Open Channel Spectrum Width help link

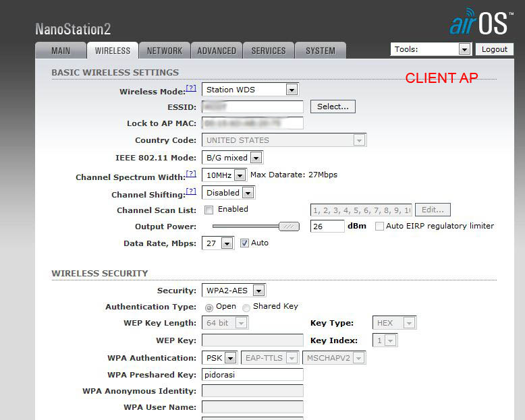(x=191, y=174)
